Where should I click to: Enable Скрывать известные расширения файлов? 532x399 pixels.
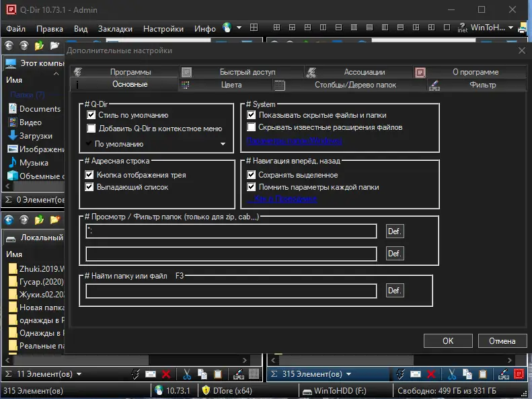point(251,127)
